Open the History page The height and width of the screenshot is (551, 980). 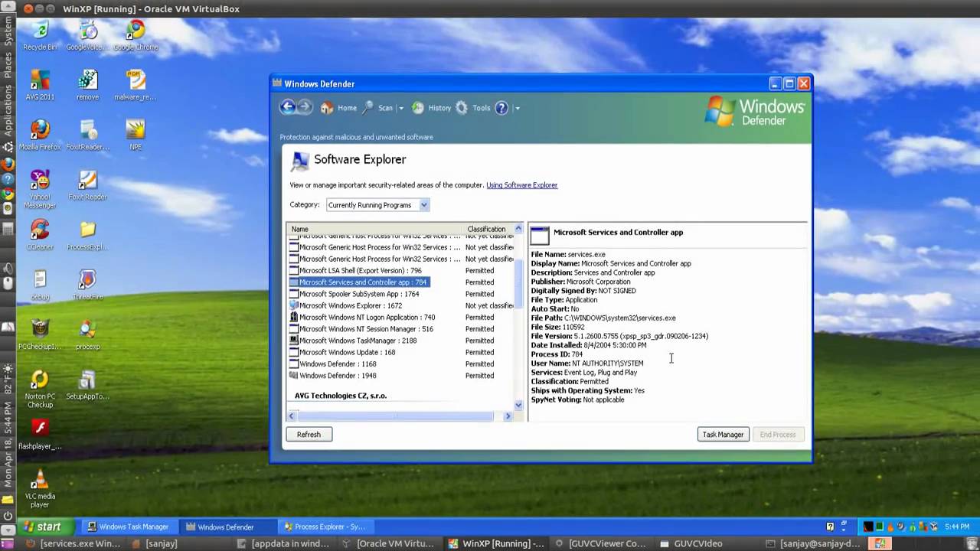coord(431,108)
